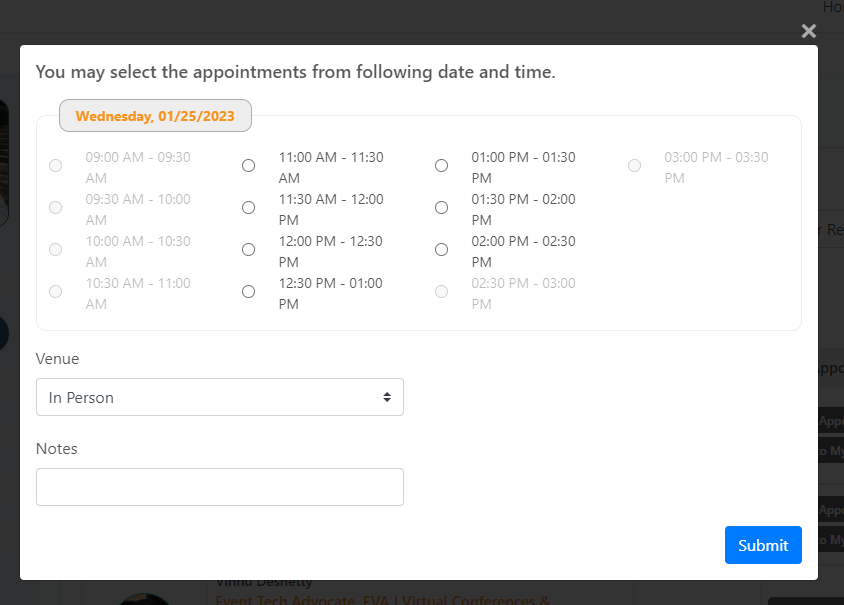Click into the Notes text field

coord(219,487)
